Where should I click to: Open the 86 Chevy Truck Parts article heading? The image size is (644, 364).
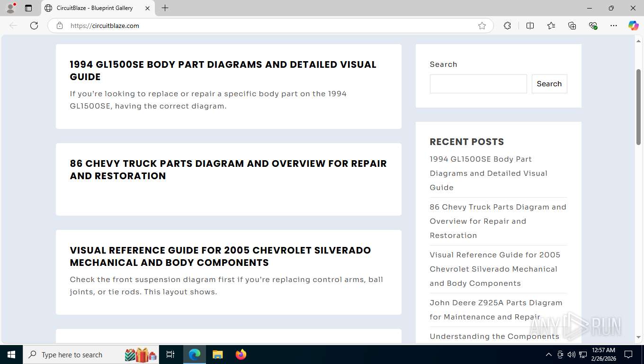[x=228, y=170]
